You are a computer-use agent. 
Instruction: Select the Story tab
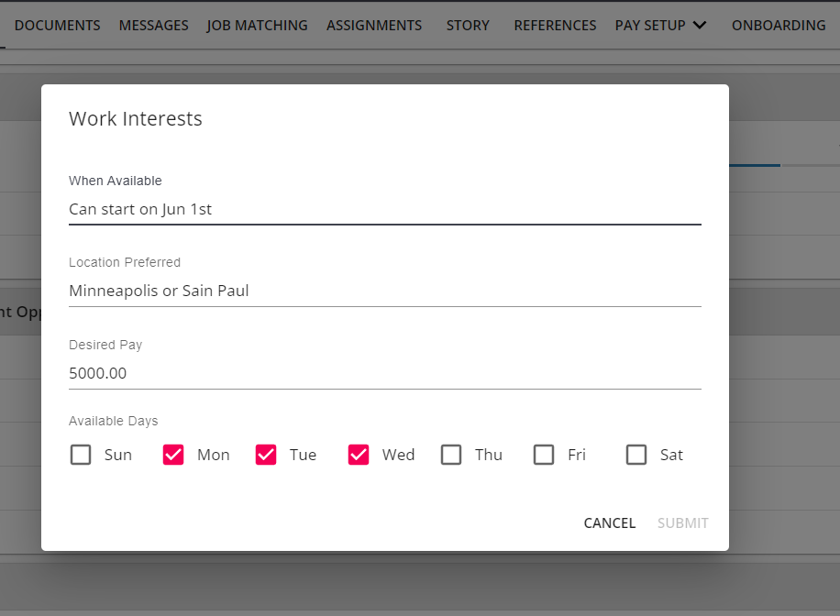tap(469, 25)
